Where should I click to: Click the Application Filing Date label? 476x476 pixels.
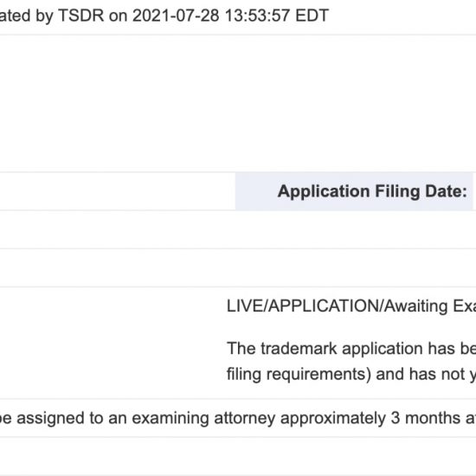(x=372, y=191)
